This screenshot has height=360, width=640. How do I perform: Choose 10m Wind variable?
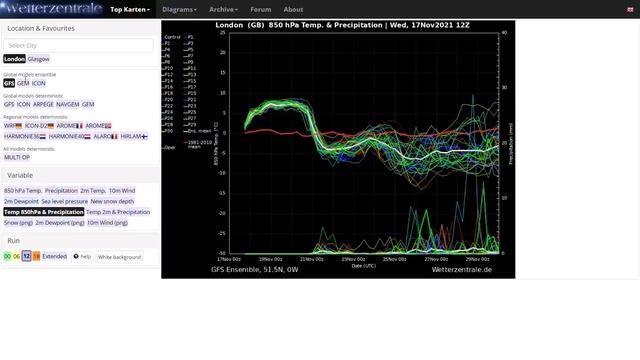(122, 191)
